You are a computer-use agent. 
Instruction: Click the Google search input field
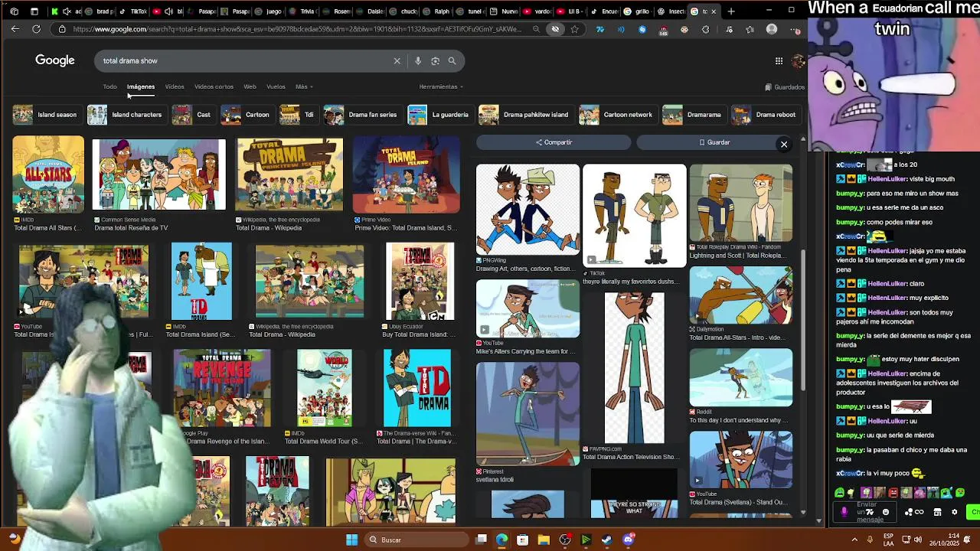tap(243, 60)
